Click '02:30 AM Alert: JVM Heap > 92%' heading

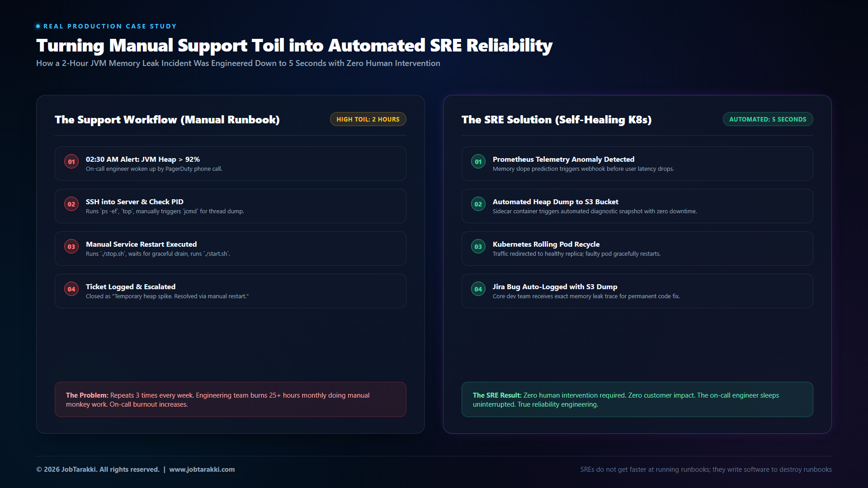tap(143, 159)
